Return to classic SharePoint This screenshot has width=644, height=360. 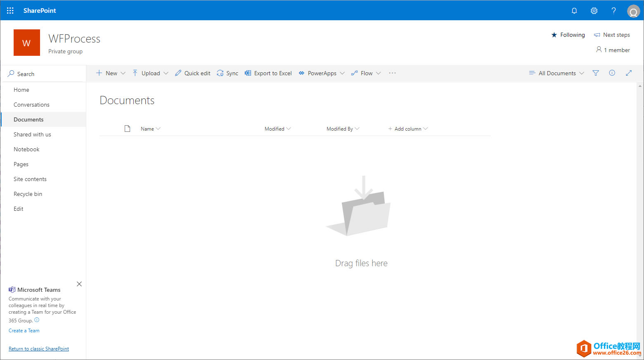pyautogui.click(x=38, y=348)
